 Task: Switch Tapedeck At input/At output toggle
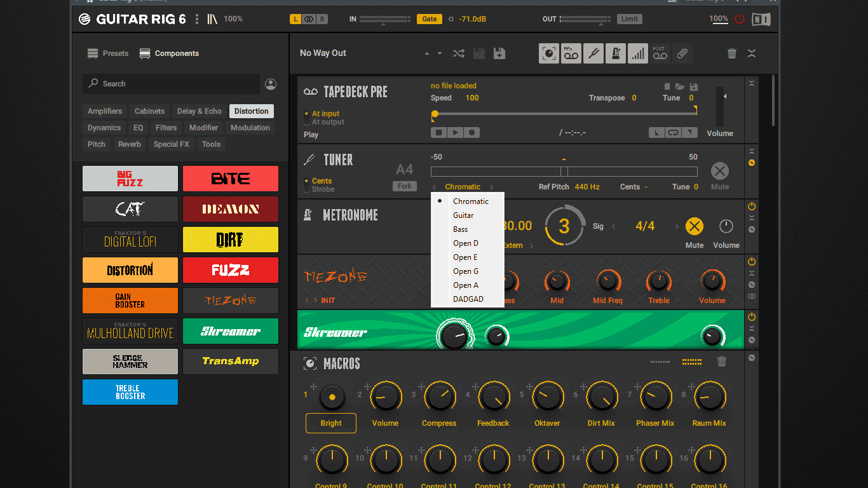tap(307, 118)
